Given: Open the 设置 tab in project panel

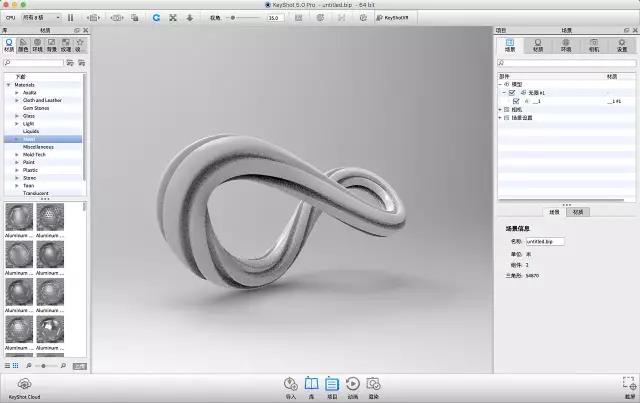Looking at the screenshot, I should pyautogui.click(x=622, y=45).
